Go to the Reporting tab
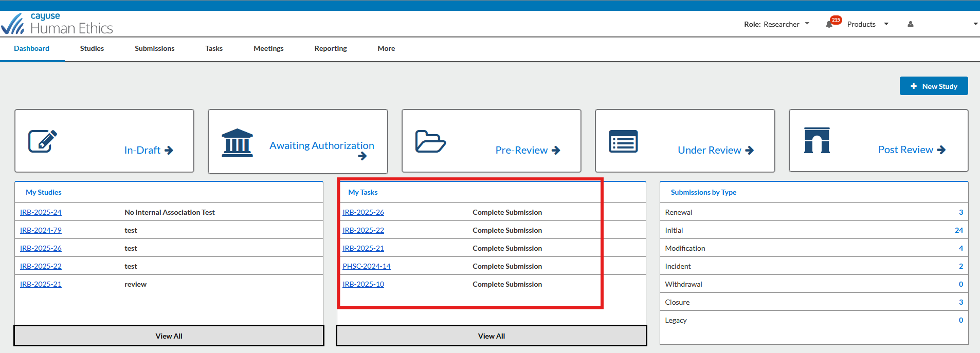This screenshot has height=353, width=980. pos(331,48)
